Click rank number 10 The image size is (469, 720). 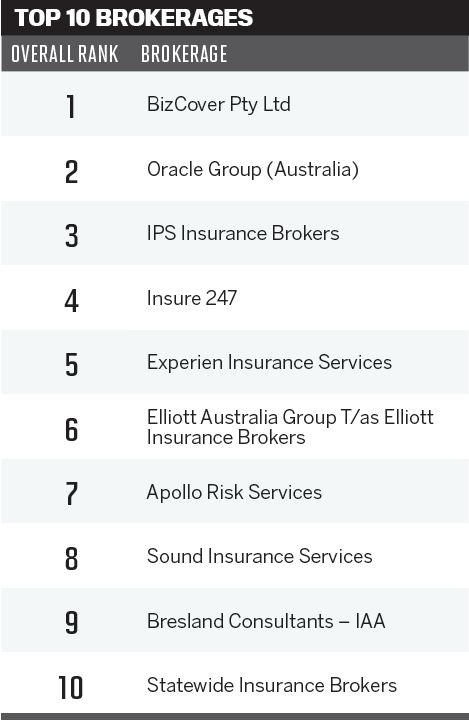71,688
